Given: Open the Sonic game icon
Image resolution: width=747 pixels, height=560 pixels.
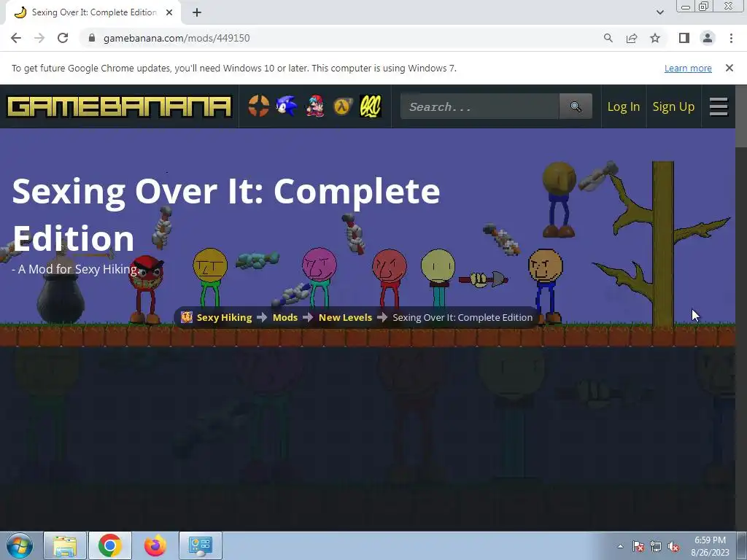Looking at the screenshot, I should 286,106.
